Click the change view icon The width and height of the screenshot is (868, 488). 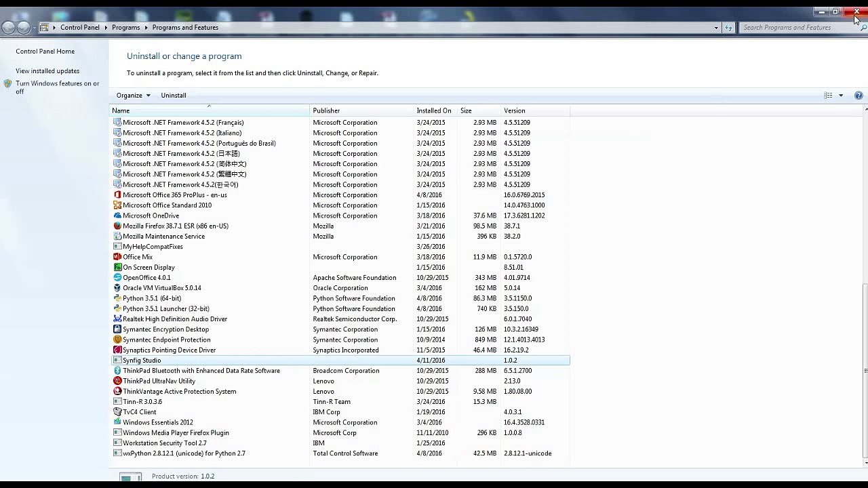point(828,96)
